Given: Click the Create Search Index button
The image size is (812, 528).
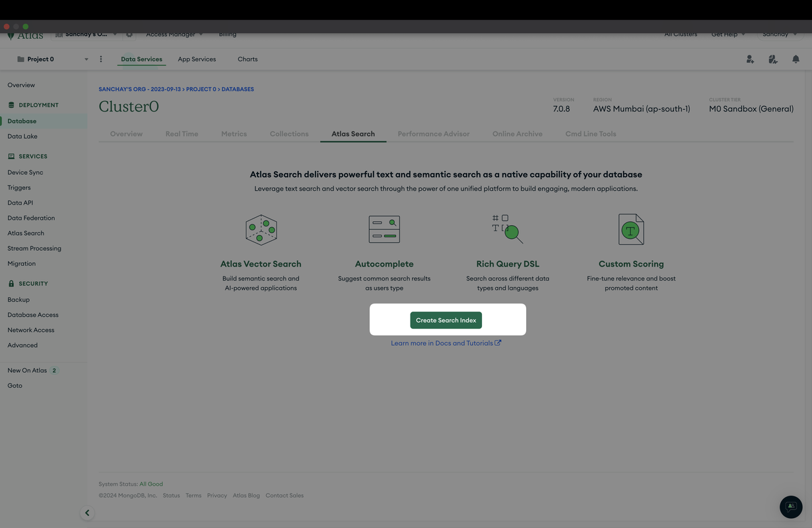Looking at the screenshot, I should (x=446, y=320).
